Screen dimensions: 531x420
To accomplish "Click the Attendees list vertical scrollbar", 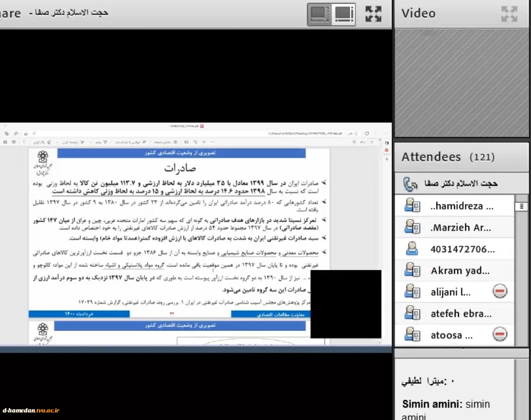I will pyautogui.click(x=521, y=271).
